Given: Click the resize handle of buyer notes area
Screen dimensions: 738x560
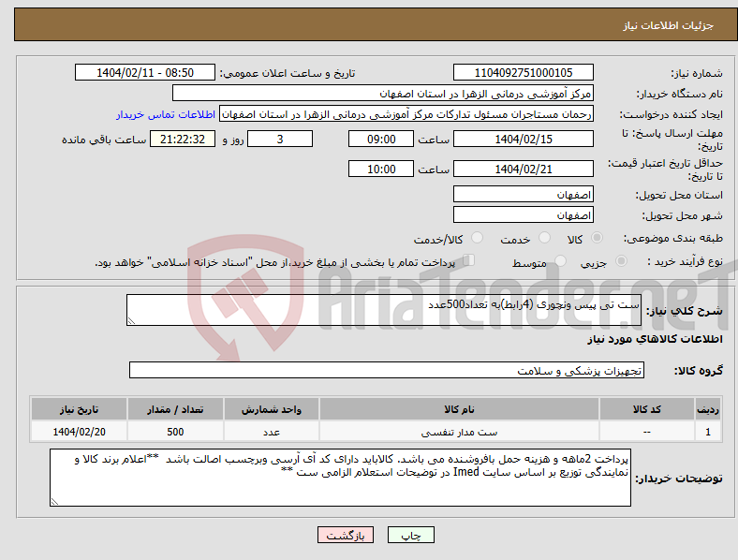Looking at the screenshot, I should (54, 502).
